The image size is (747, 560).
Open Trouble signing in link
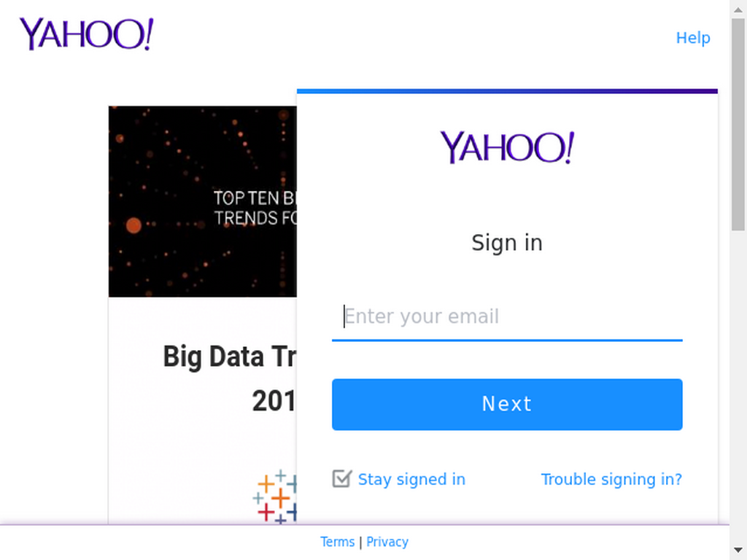[x=611, y=479]
